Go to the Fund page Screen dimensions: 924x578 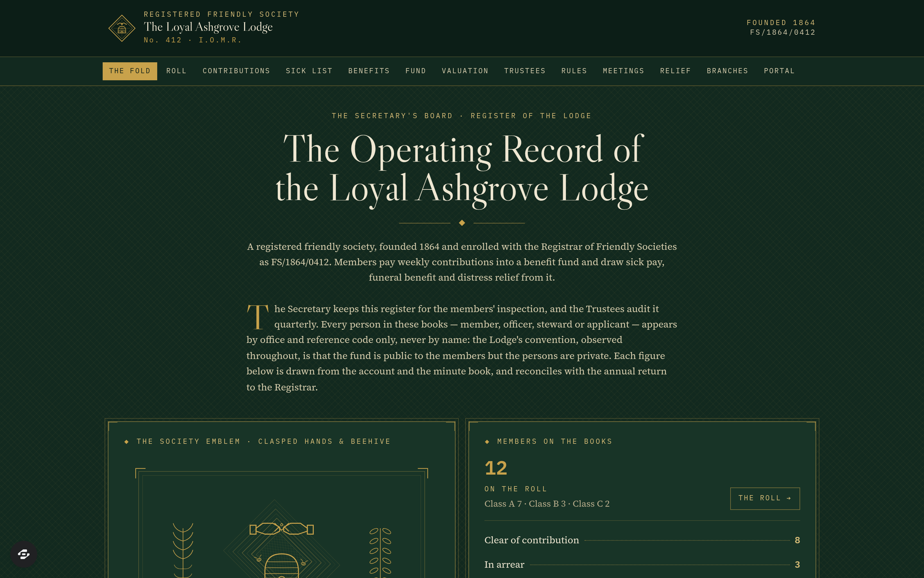(x=416, y=71)
